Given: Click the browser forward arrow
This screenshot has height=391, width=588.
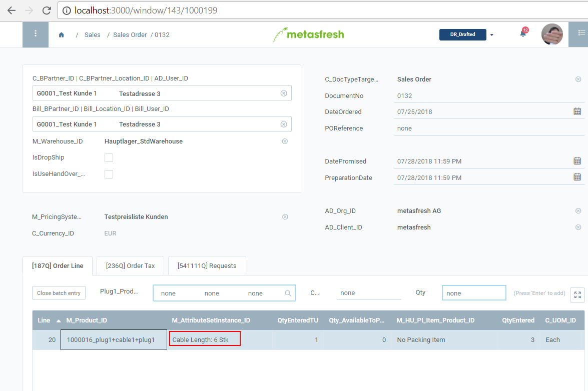Looking at the screenshot, I should pos(29,10).
